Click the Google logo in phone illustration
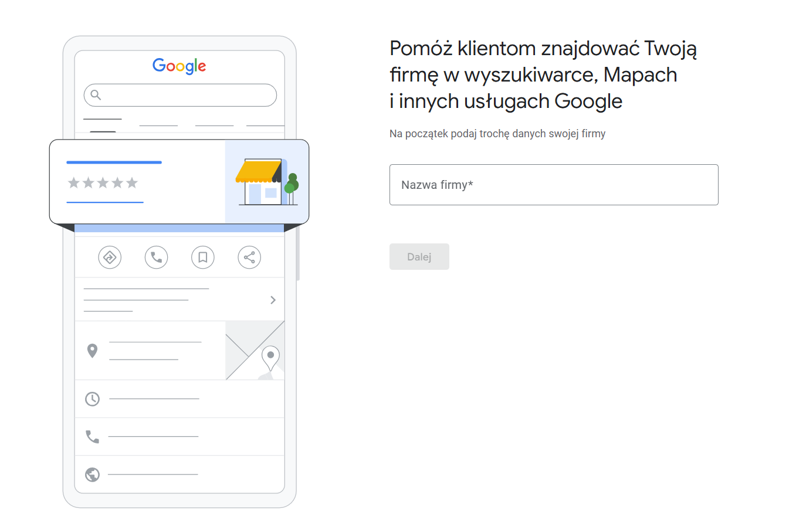This screenshot has width=796, height=532. [179, 66]
